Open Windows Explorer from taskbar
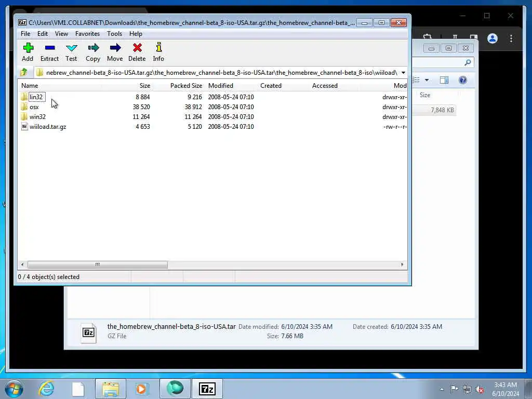Screen dimensions: 532x399 [x=111, y=389]
